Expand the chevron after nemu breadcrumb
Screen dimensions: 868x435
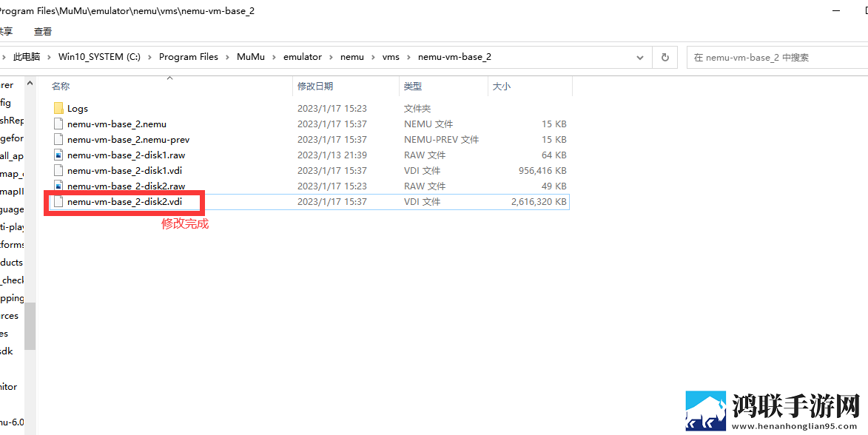tap(373, 57)
